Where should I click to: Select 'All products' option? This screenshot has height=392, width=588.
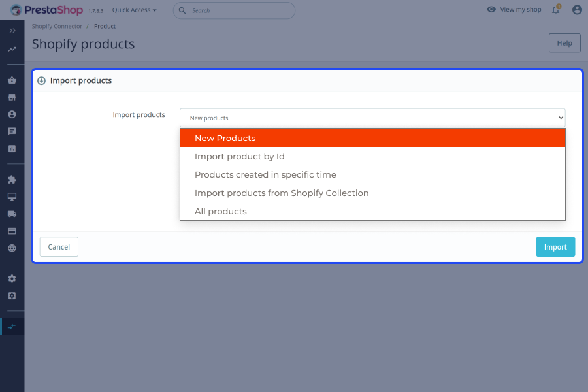(x=221, y=212)
